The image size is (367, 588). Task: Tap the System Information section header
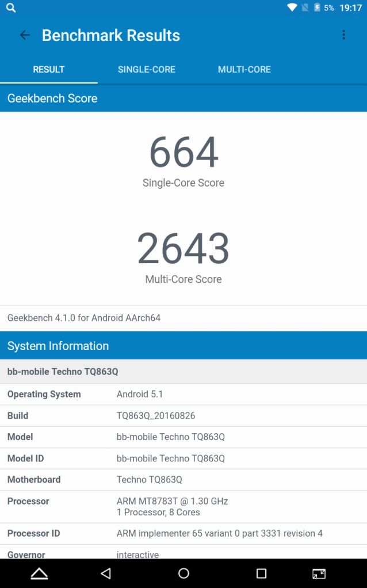[183, 346]
